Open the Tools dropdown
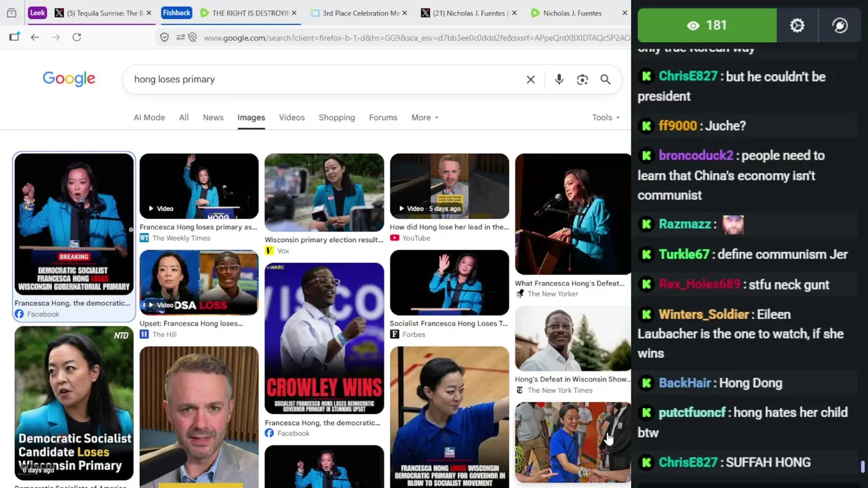 point(606,117)
